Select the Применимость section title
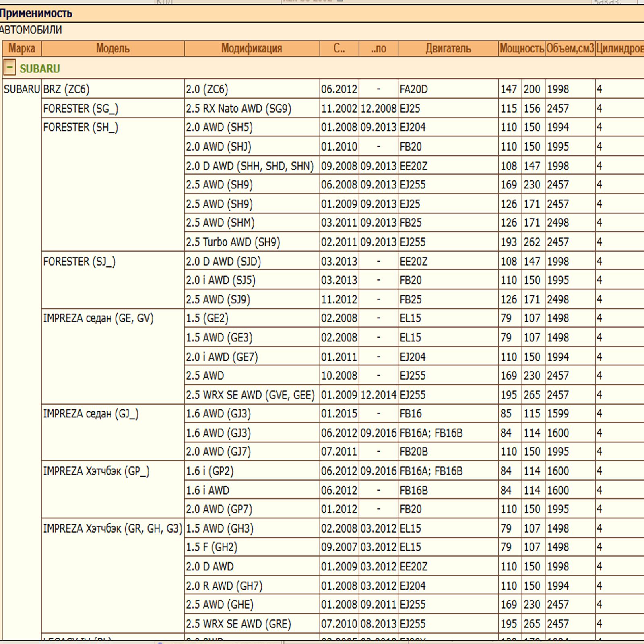This screenshot has height=644, width=644. pos(36,13)
